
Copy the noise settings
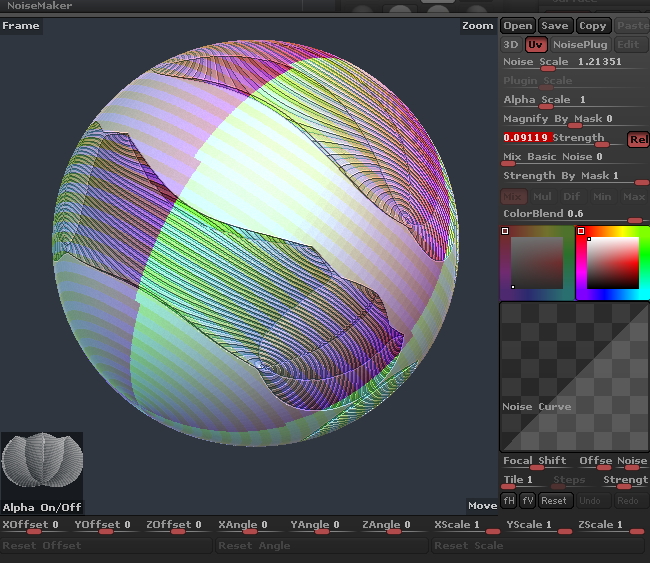(x=592, y=26)
